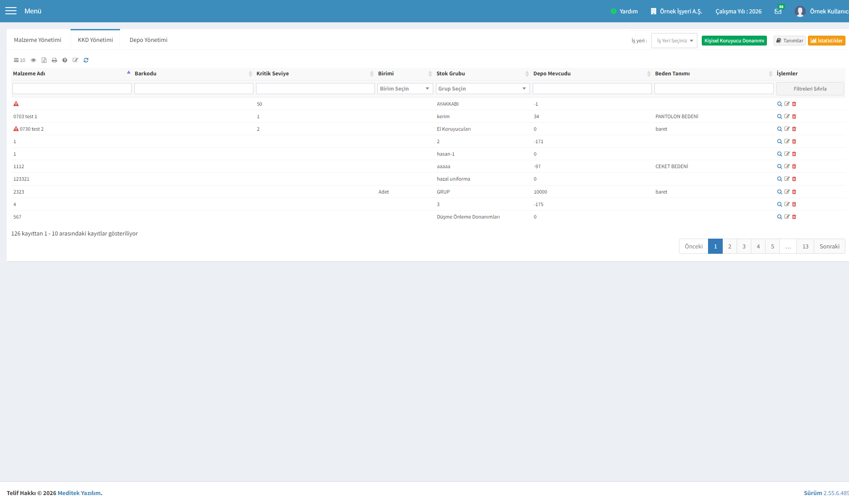
Task: Open the help question mark toolbar icon
Action: tap(65, 60)
